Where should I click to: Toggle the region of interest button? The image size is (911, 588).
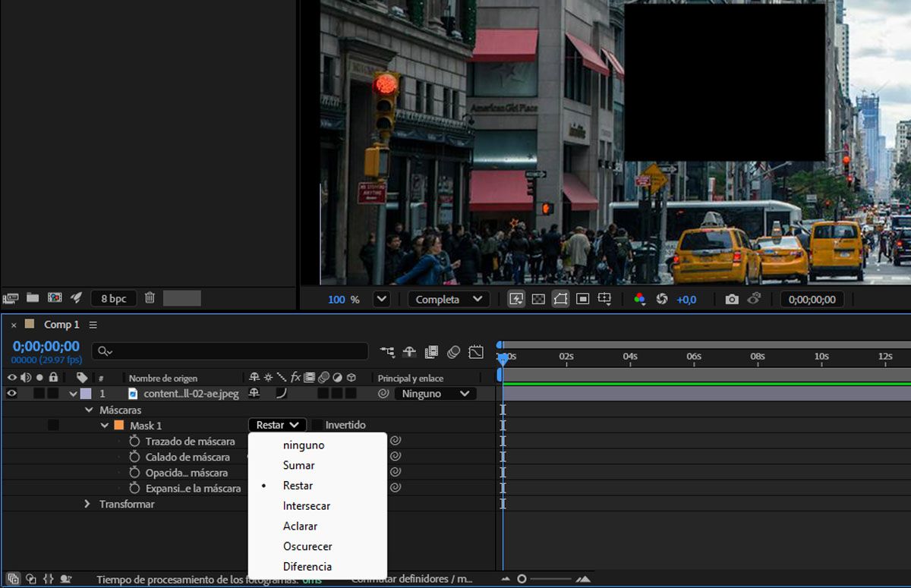point(582,299)
